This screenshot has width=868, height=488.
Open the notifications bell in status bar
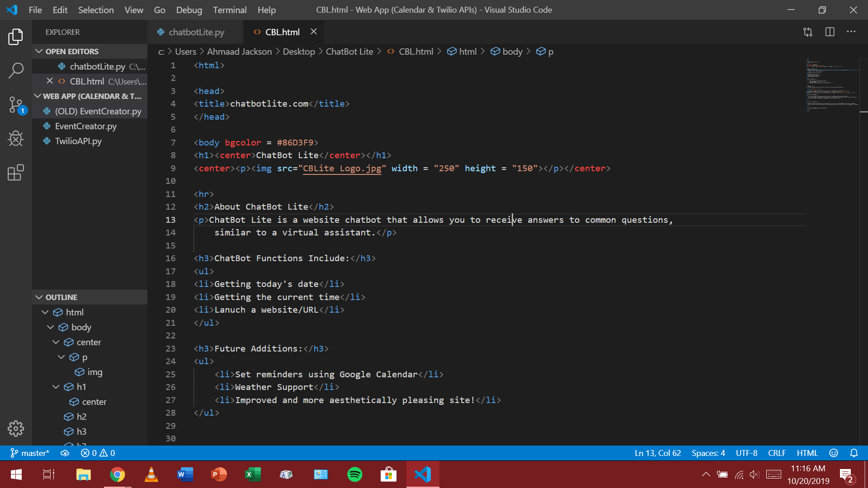854,453
